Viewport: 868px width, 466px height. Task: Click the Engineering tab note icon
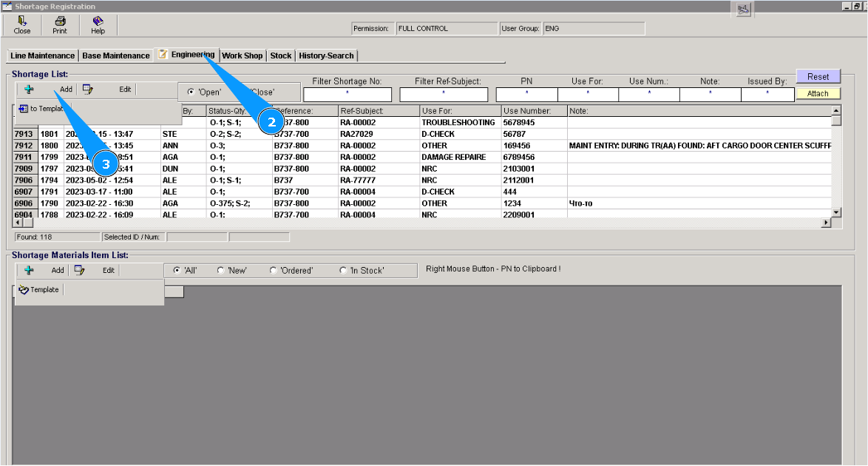163,54
